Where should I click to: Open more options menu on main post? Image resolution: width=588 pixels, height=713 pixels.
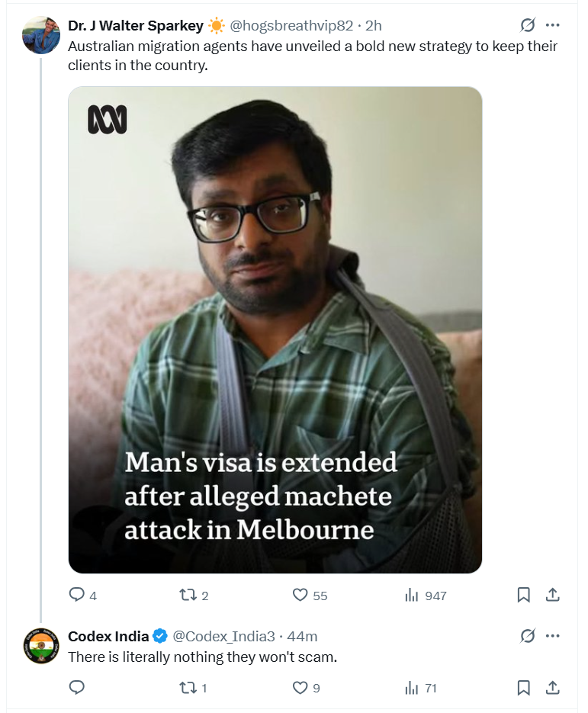(x=554, y=25)
